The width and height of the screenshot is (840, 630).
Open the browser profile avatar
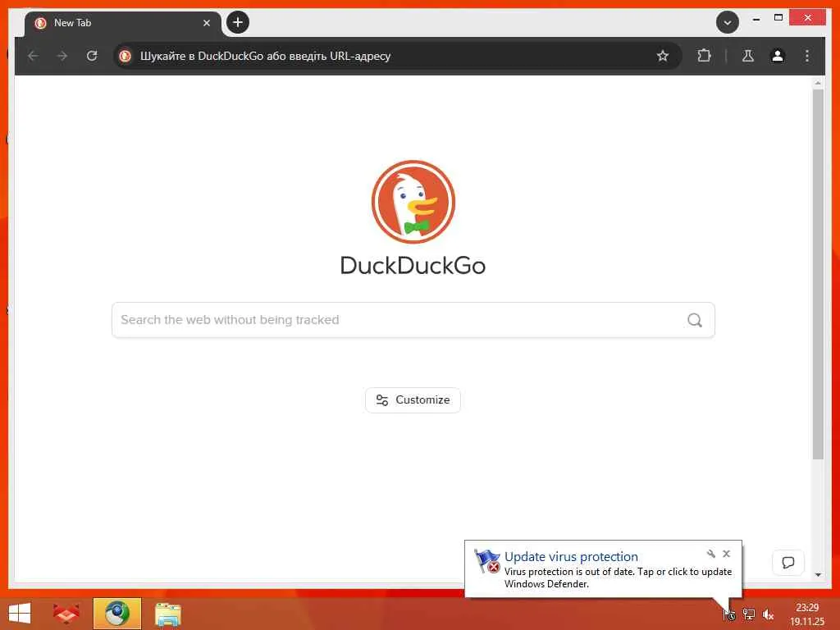[x=778, y=56]
